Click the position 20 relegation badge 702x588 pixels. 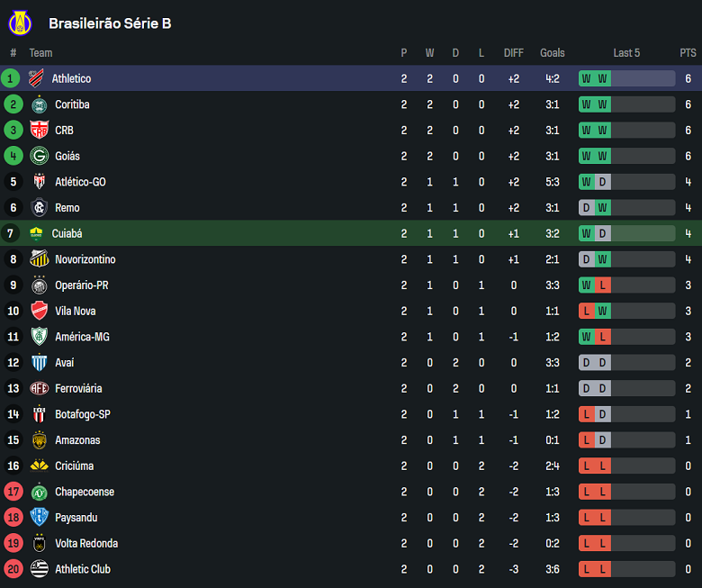(x=13, y=569)
